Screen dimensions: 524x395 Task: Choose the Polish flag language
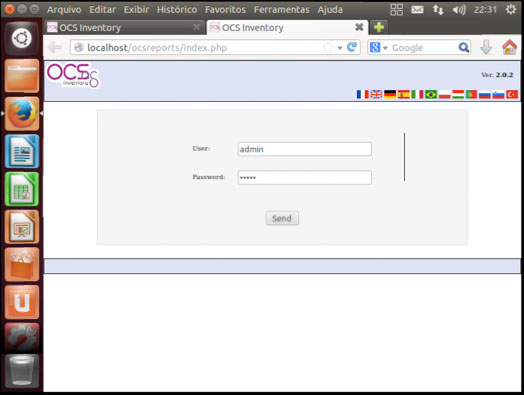point(444,95)
